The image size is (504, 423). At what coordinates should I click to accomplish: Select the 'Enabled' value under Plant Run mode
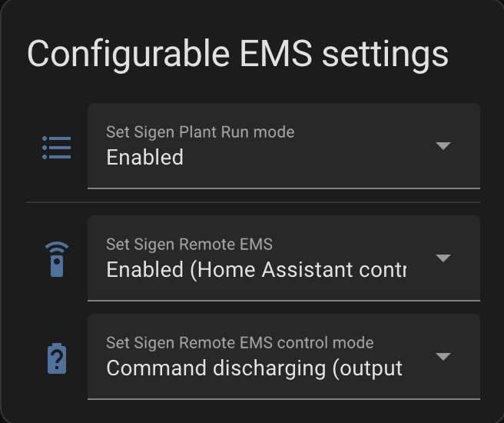[145, 158]
